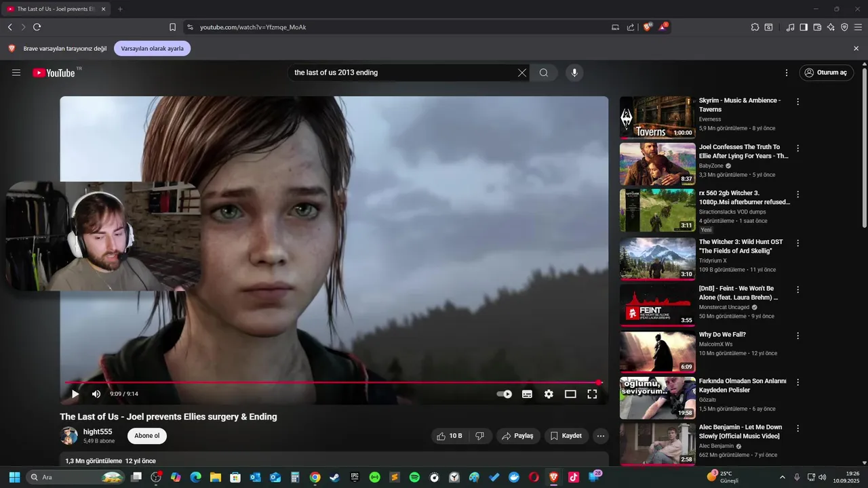Subscribe with the Abone ol button
Image resolution: width=868 pixels, height=488 pixels.
[147, 436]
